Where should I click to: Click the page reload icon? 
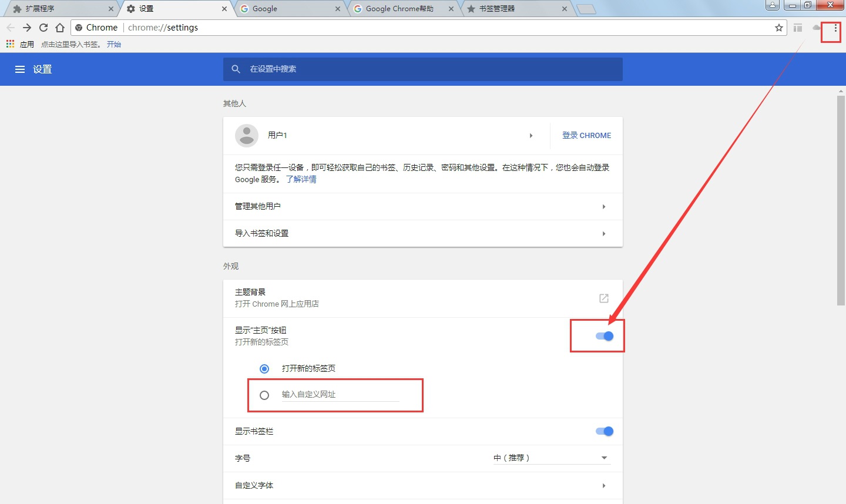coord(43,27)
